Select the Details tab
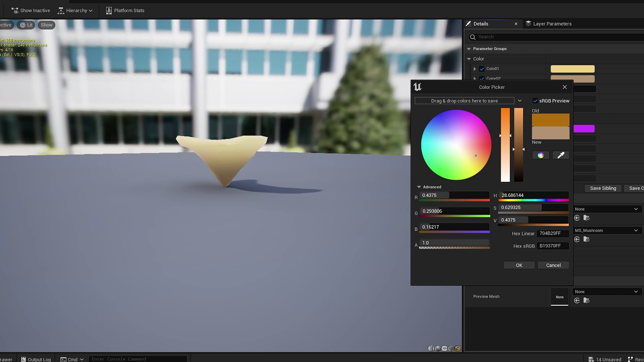Screen dimensions: 644x362 (x=480, y=24)
